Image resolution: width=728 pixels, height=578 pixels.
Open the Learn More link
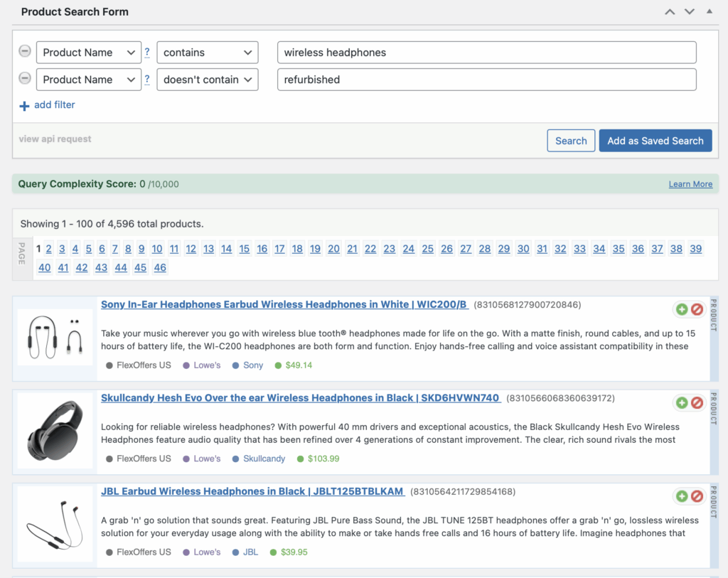(x=690, y=184)
